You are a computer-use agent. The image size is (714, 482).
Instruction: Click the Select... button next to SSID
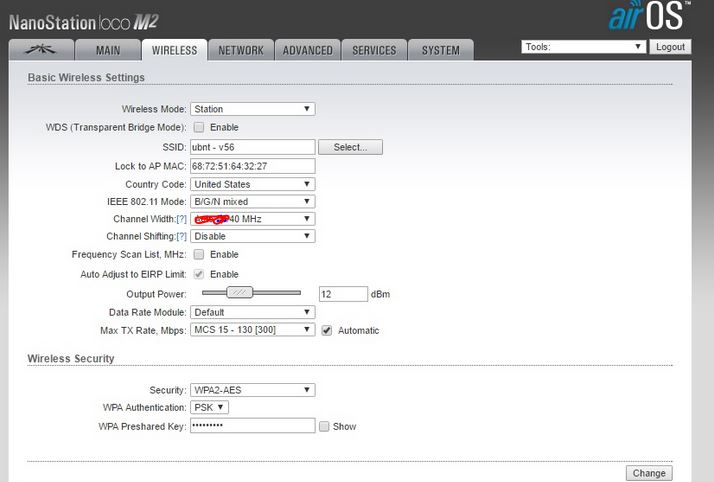(350, 147)
